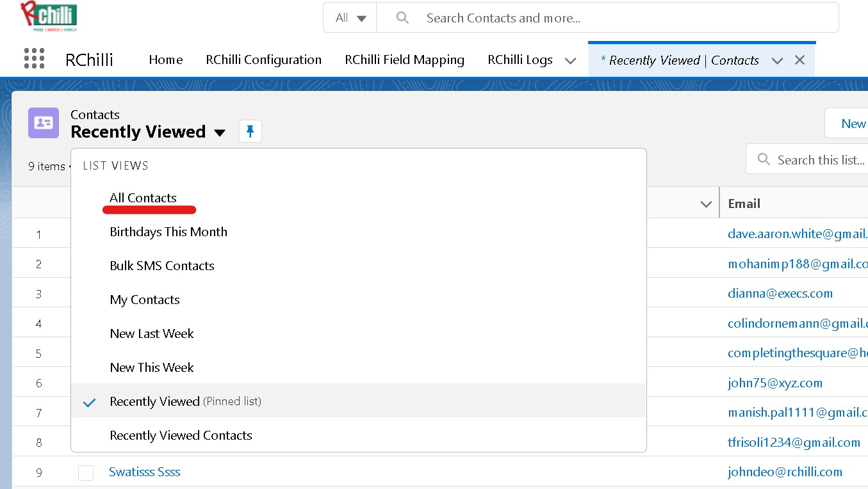
Task: Expand the RChilli Logs tab menu chevron
Action: [570, 61]
